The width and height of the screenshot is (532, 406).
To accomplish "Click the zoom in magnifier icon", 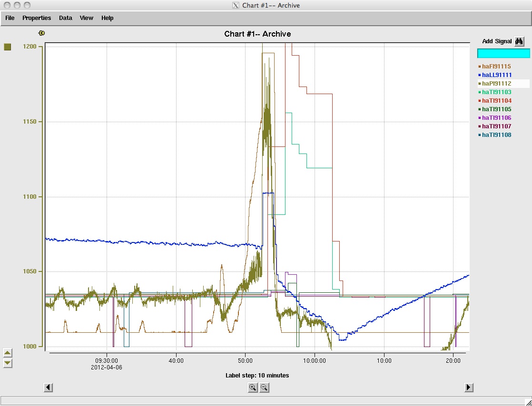I will [252, 387].
